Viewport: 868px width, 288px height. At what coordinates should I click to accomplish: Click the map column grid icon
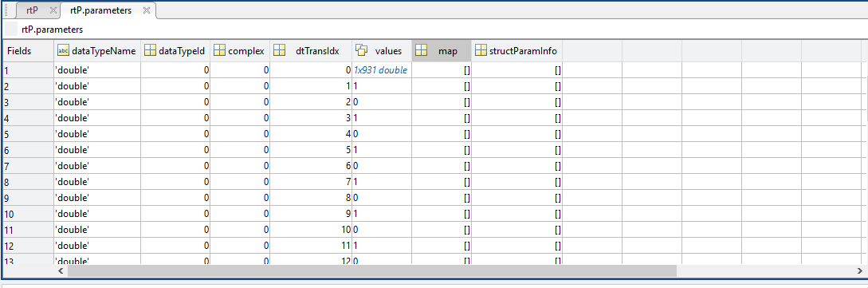click(422, 51)
